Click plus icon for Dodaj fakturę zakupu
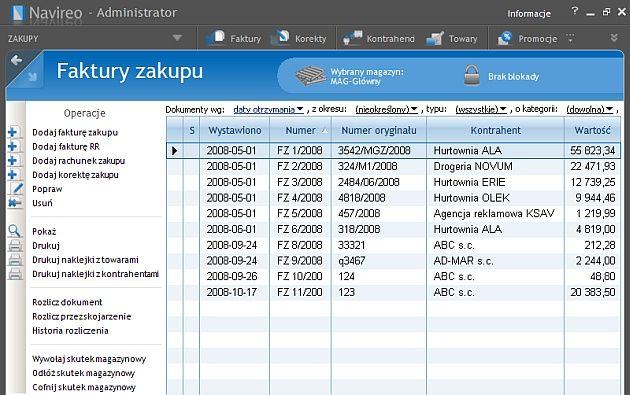Screen dimensions: 630x395 tap(12, 132)
